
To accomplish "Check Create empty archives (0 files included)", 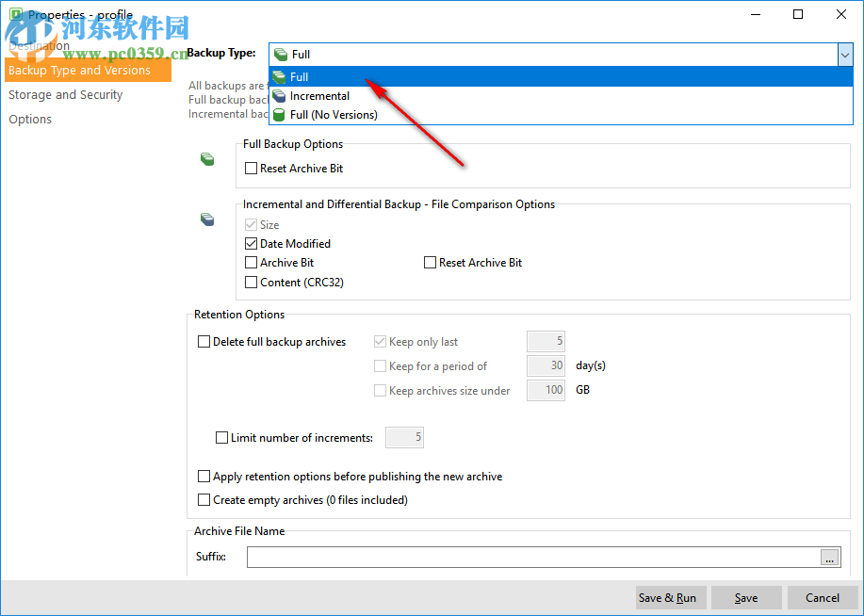I will pyautogui.click(x=204, y=500).
